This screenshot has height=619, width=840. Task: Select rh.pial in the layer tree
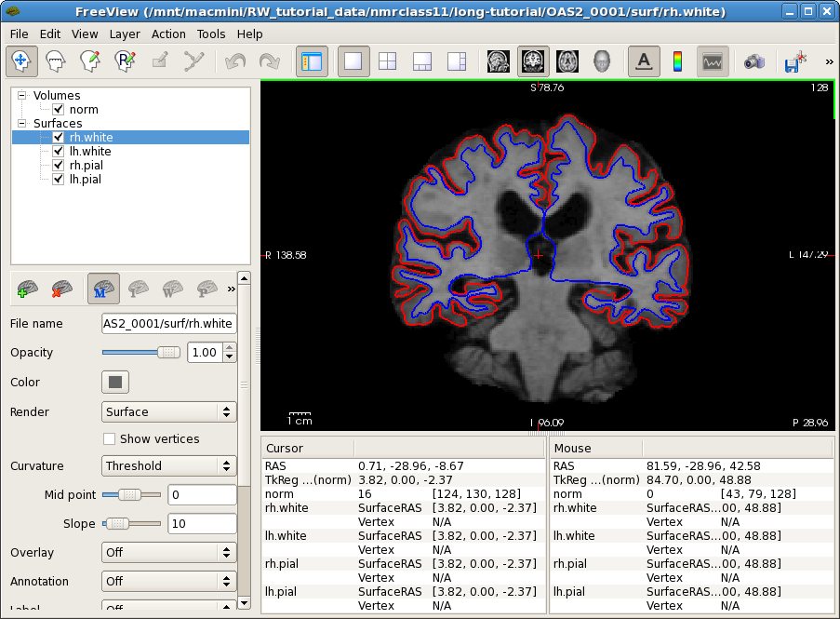pos(86,165)
